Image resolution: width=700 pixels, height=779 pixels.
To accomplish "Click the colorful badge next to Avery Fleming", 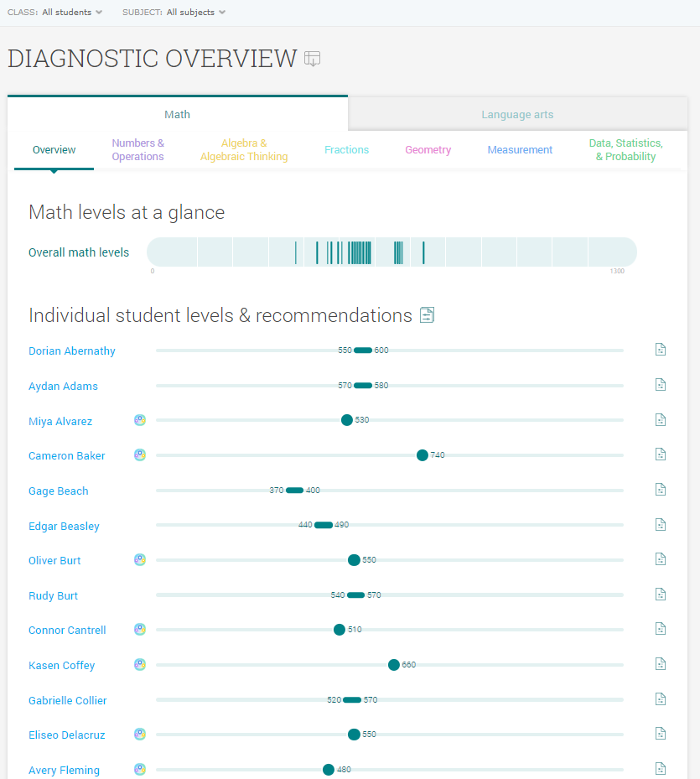I will point(140,770).
